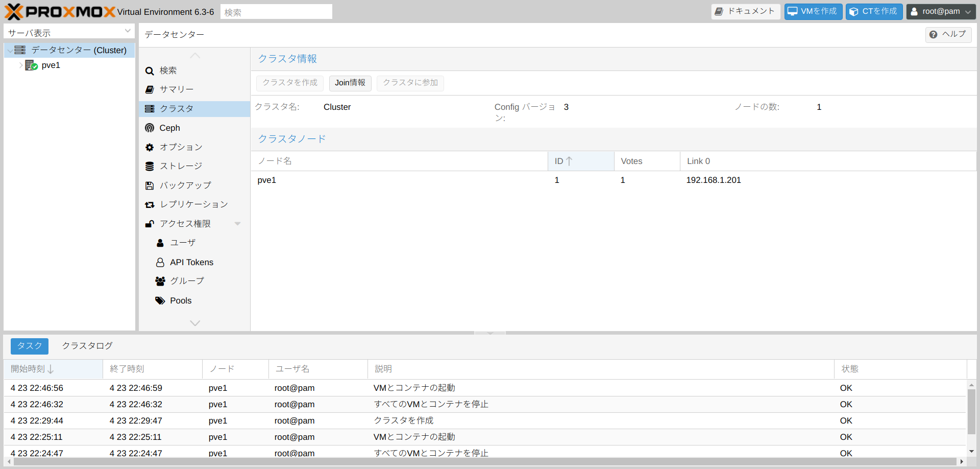
Task: Open バックアップ via the floppy disk icon
Action: [150, 185]
